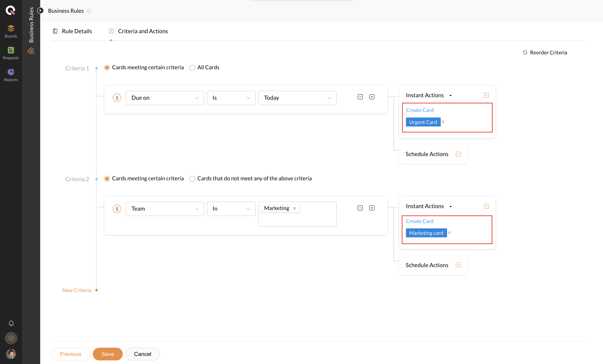The height and width of the screenshot is (364, 603).
Task: Remove the Due on condition row
Action: click(360, 97)
